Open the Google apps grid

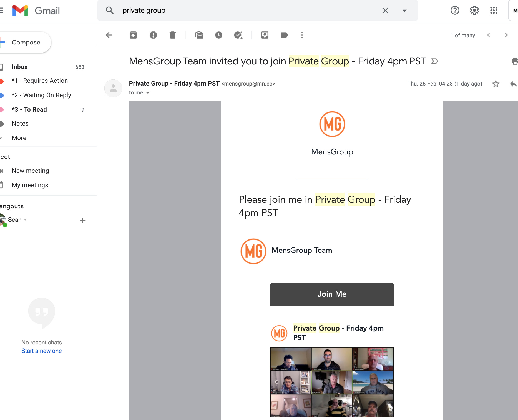click(x=494, y=11)
